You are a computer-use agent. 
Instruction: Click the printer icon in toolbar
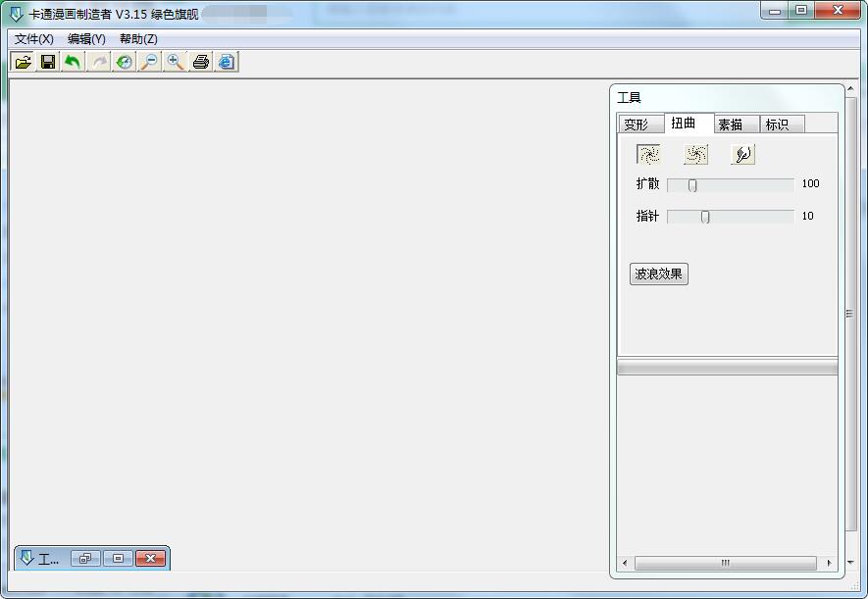coord(200,62)
